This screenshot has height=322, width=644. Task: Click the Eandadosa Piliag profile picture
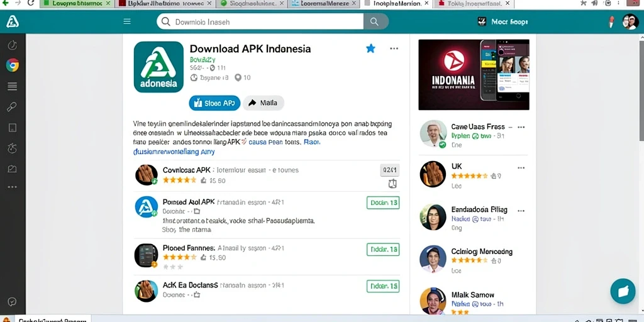[433, 217]
